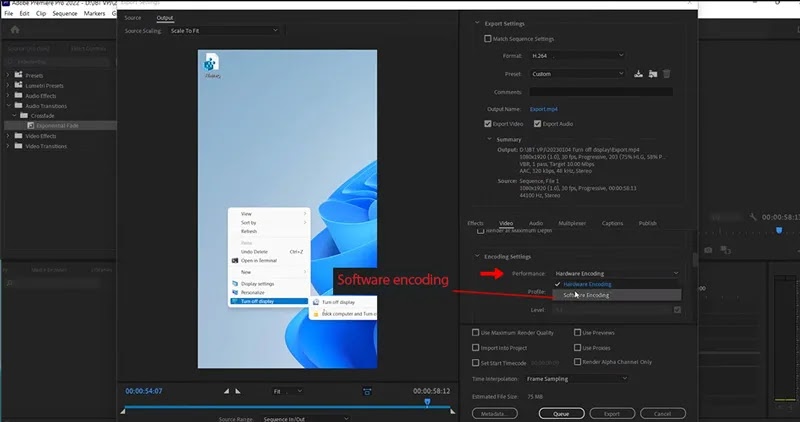Click the Queue button
Screen dimensions: 800x422
[561, 413]
